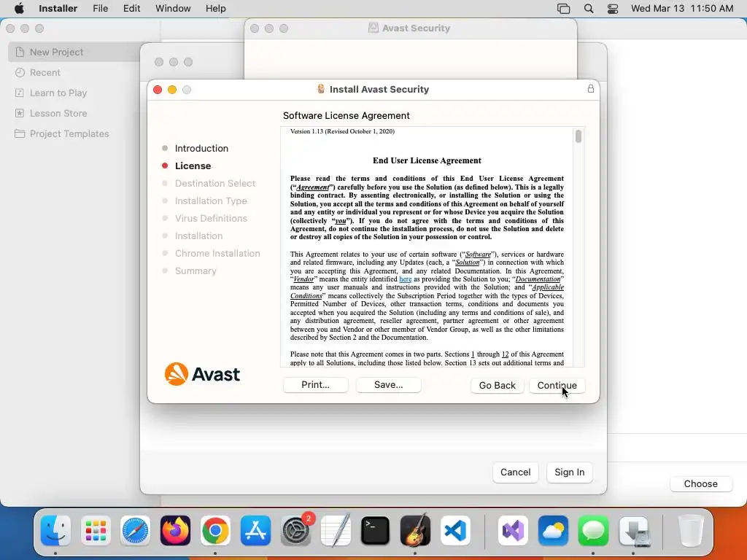Open the Window menu
Image resolution: width=747 pixels, height=560 pixels.
[173, 9]
